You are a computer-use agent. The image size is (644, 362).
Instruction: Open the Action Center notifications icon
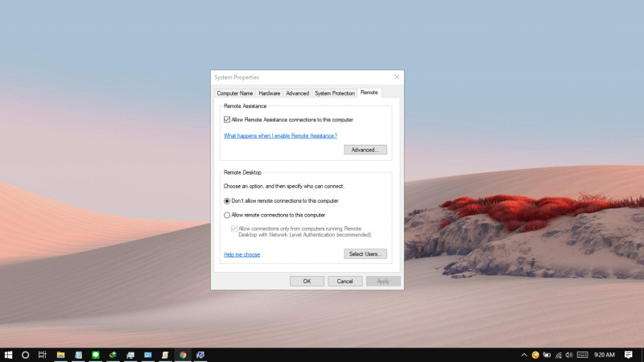(629, 355)
